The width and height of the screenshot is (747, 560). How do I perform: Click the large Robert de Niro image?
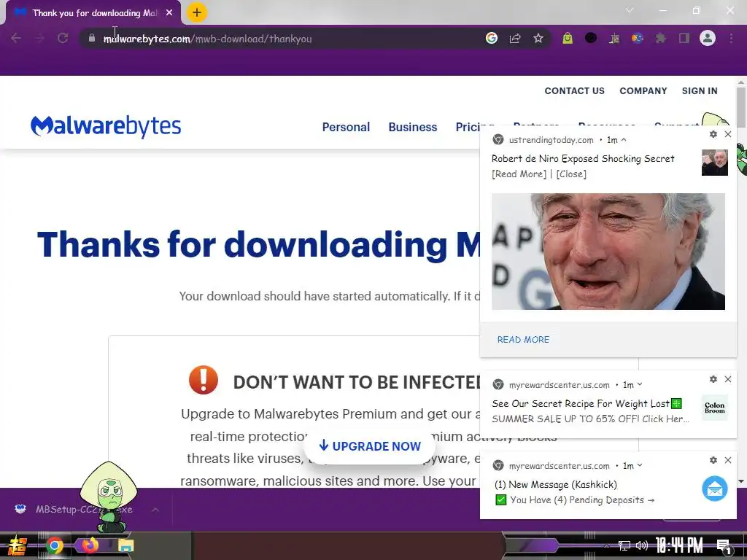608,252
